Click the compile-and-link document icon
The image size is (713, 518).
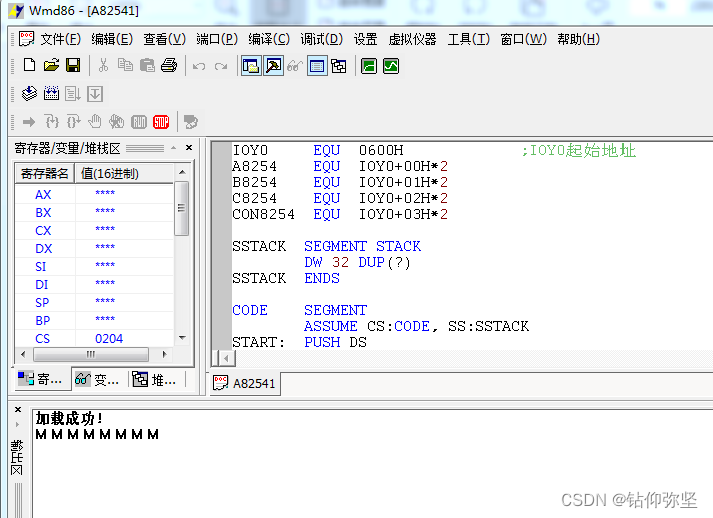(73, 94)
